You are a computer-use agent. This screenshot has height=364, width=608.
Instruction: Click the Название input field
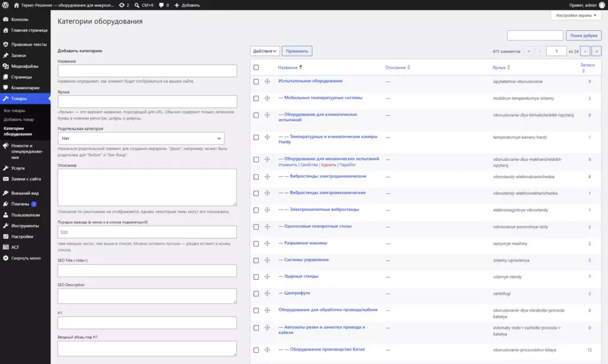(147, 71)
